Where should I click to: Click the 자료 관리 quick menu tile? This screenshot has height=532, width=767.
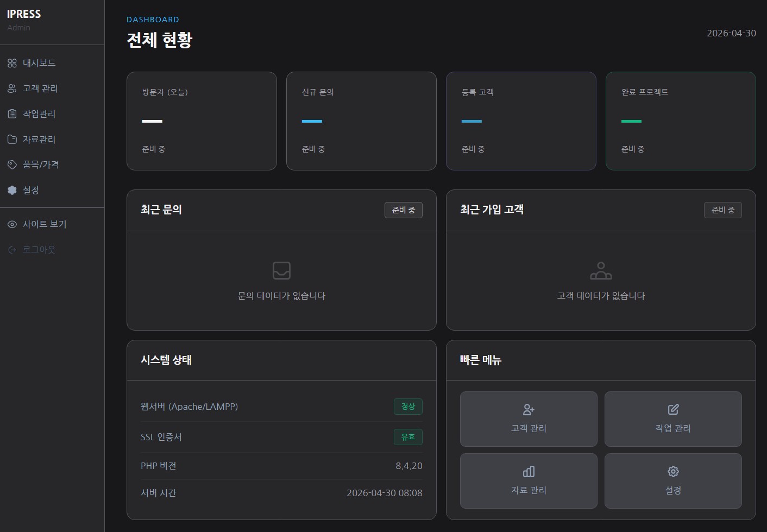pos(528,481)
